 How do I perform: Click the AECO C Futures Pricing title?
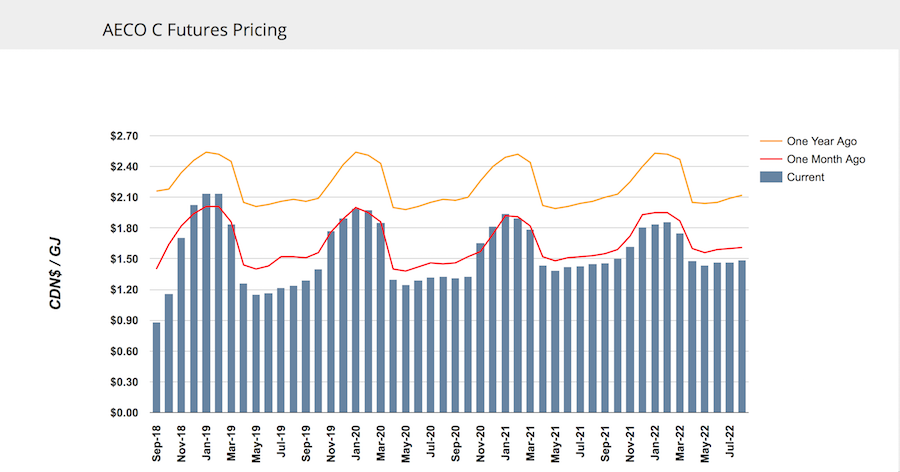coord(195,30)
